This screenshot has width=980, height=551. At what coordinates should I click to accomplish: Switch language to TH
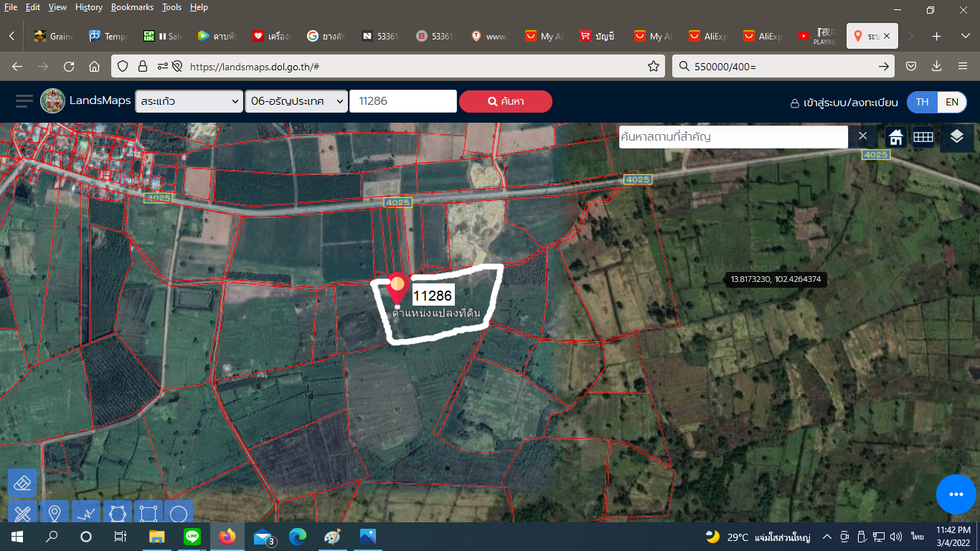coord(923,102)
